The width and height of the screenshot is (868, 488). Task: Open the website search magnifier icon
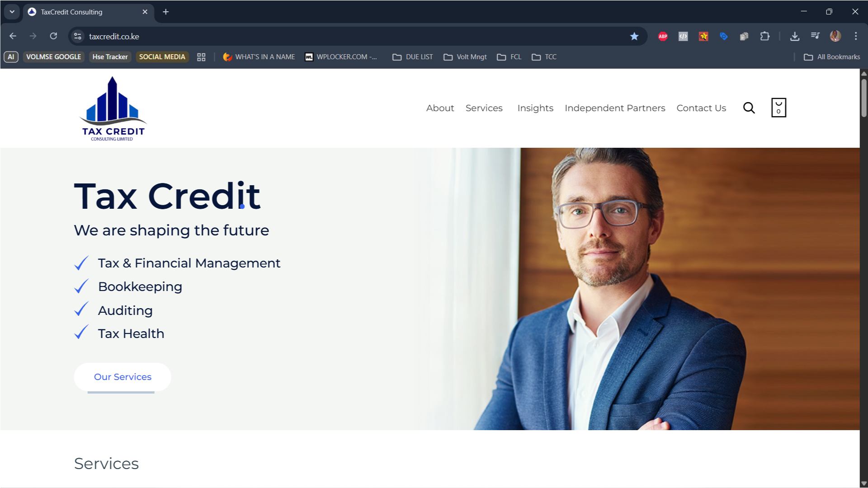pyautogui.click(x=749, y=108)
